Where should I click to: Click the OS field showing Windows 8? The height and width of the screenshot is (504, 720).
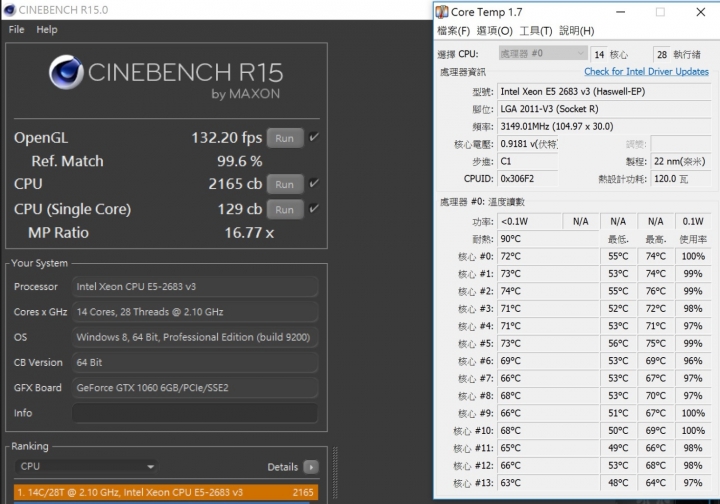coord(195,337)
